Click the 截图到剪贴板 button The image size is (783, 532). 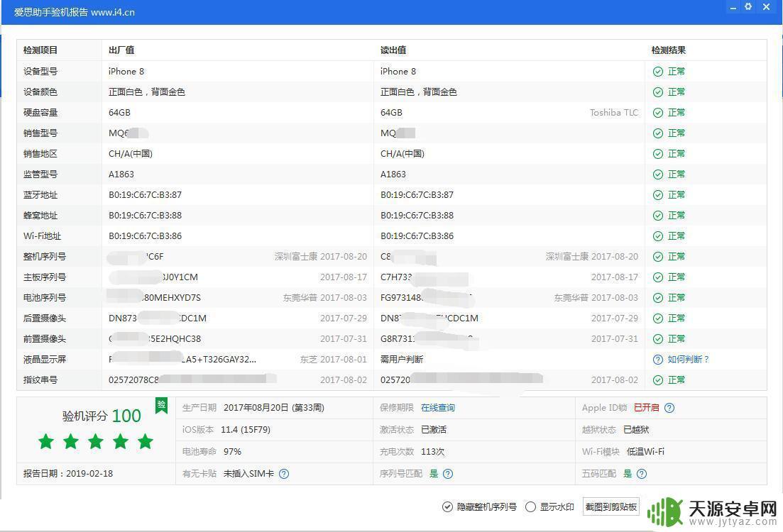click(610, 507)
